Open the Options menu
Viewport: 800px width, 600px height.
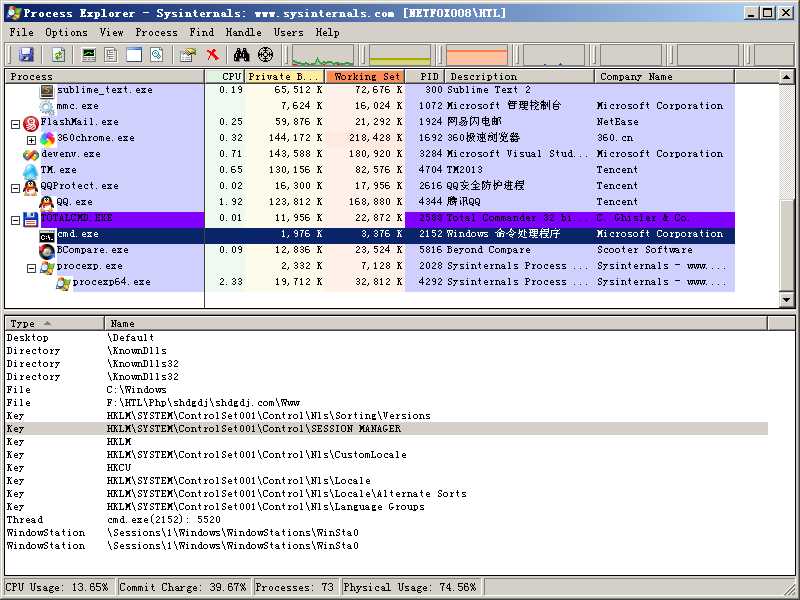pos(66,32)
